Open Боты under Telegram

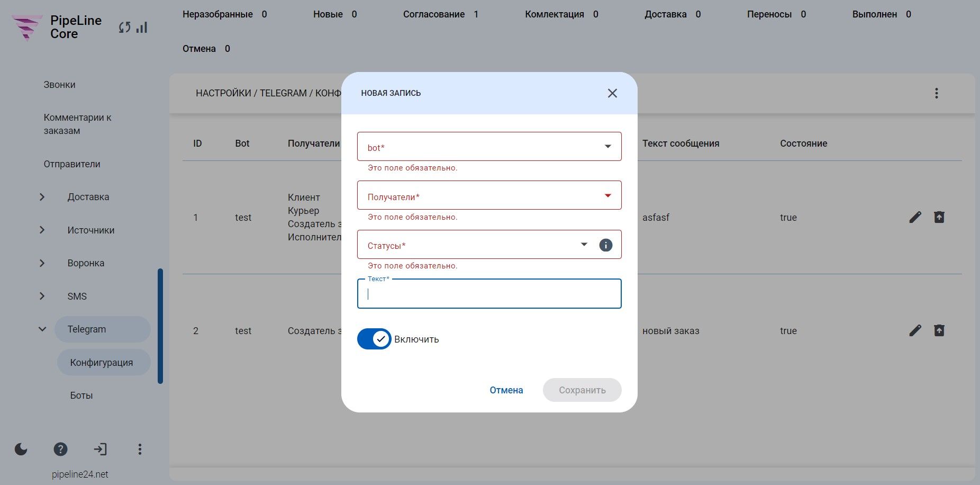tap(81, 396)
